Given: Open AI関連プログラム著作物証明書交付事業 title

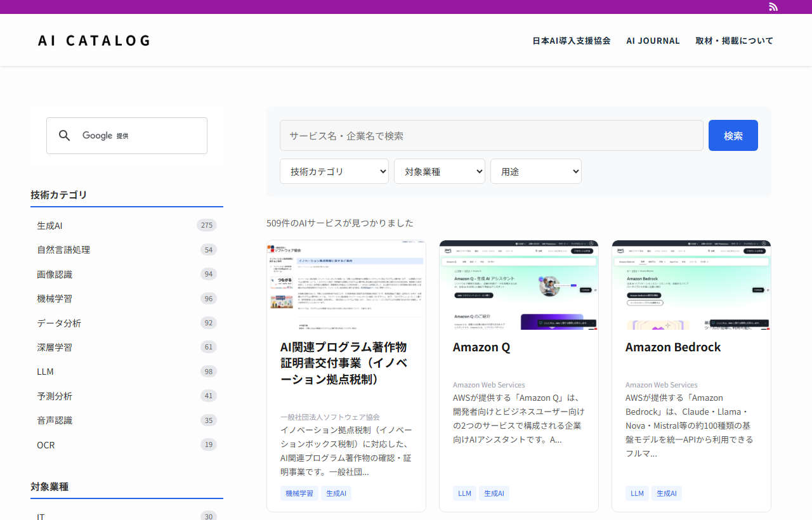Looking at the screenshot, I should coord(343,363).
